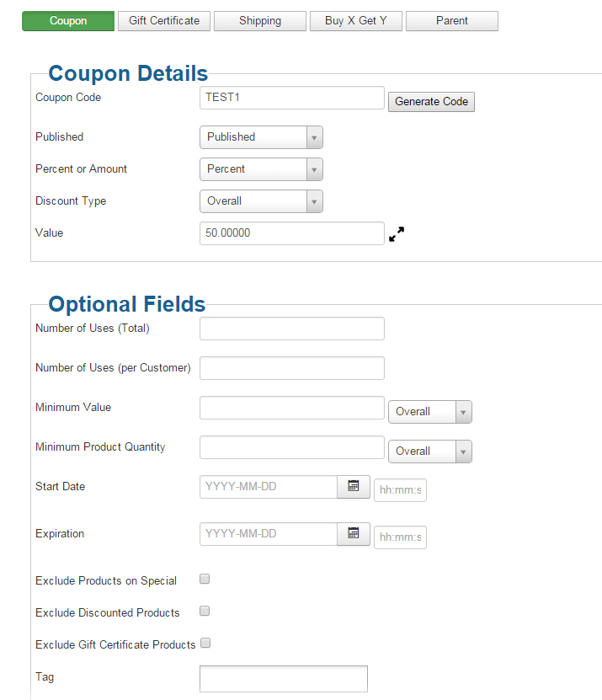
Task: Click the expand arrows icon beside Value
Action: [x=397, y=234]
